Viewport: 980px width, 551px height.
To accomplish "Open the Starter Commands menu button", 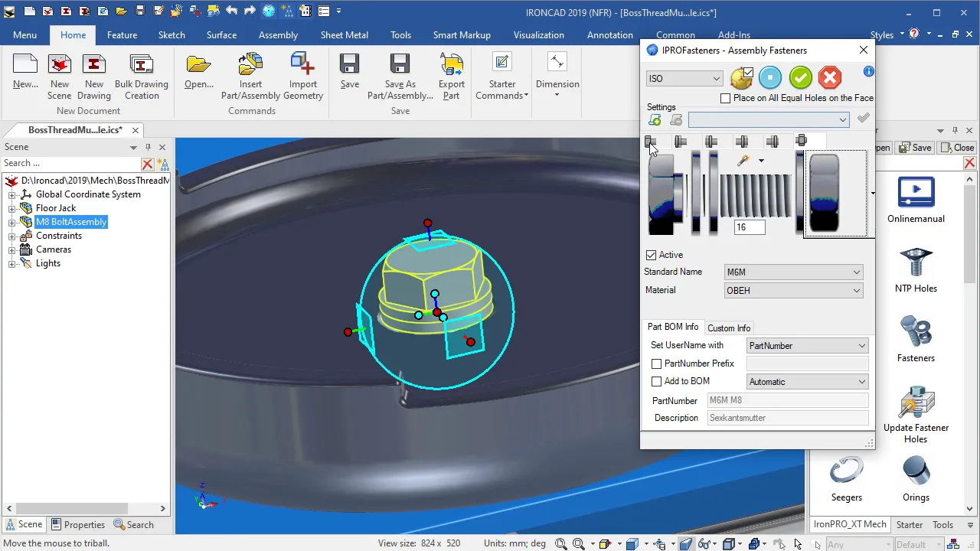I will coord(502,77).
